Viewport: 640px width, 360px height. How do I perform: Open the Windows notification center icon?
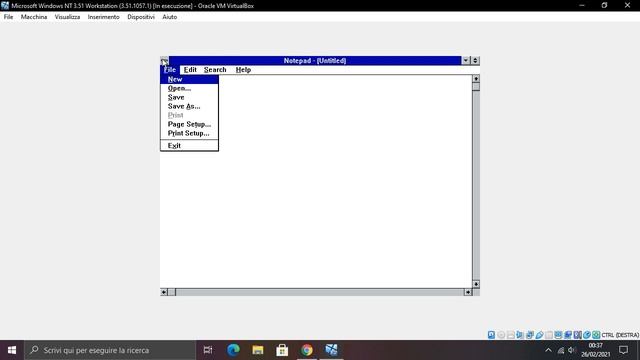623,350
